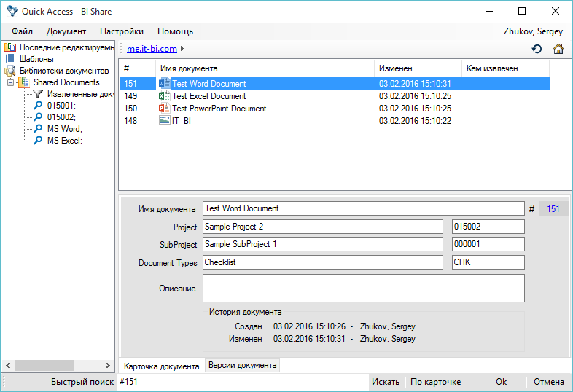Switch to the Версии документа tab

click(242, 365)
